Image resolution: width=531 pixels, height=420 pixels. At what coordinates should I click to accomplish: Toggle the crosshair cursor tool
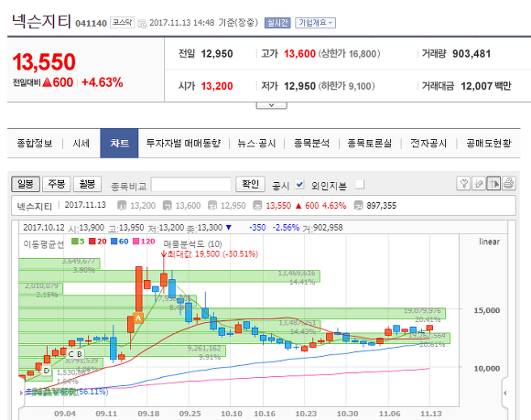493,184
